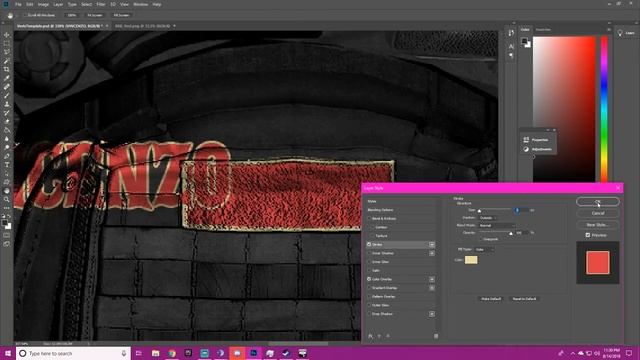The image size is (640, 360).
Task: Open Window menu
Action: (x=140, y=4)
